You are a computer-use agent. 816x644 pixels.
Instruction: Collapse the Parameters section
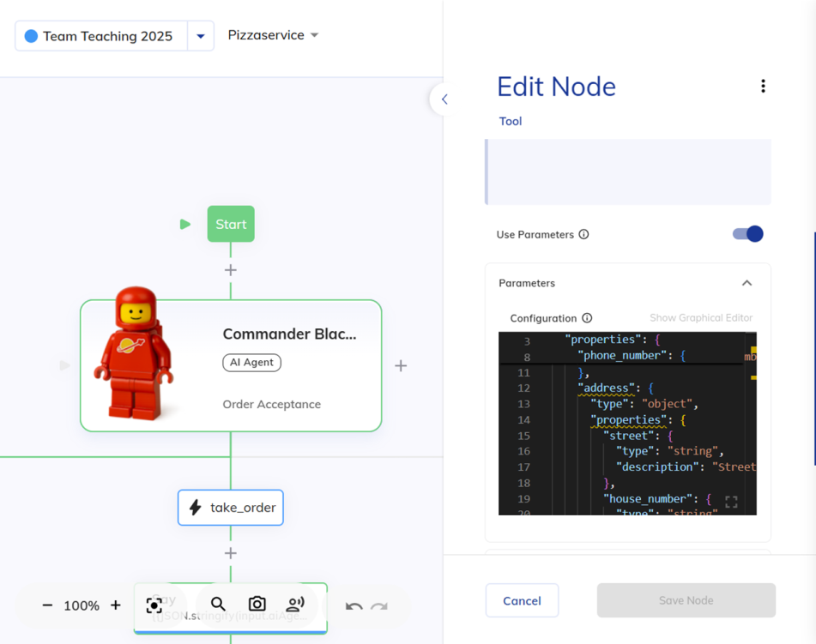(746, 283)
